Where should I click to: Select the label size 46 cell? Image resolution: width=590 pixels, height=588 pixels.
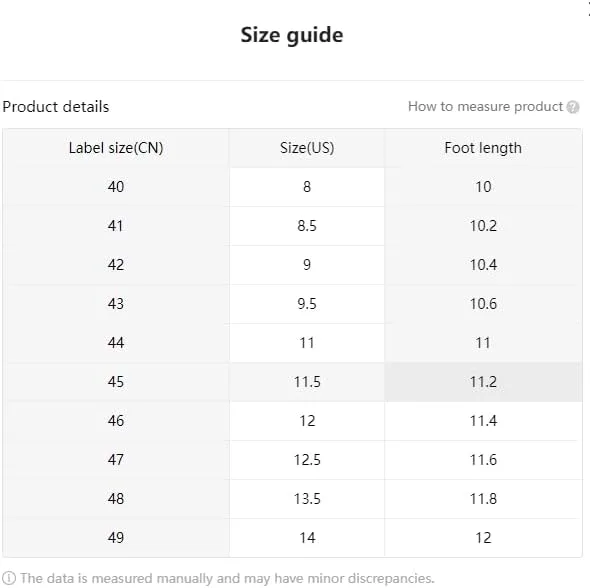pos(116,421)
